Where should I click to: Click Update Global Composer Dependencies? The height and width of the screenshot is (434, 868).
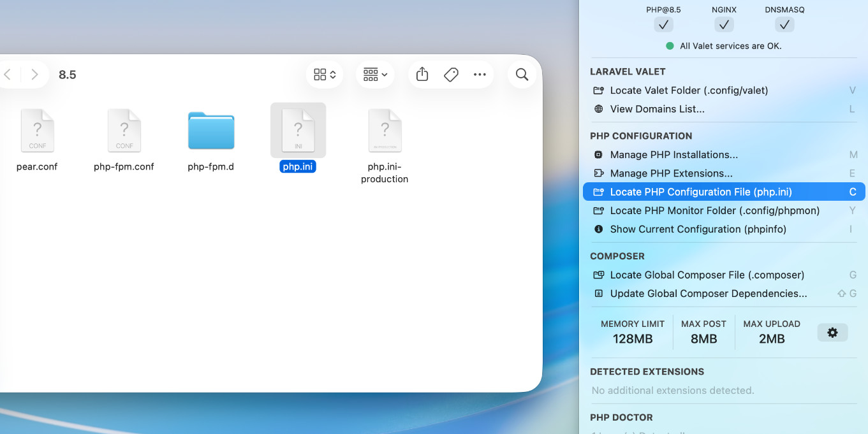(x=708, y=294)
